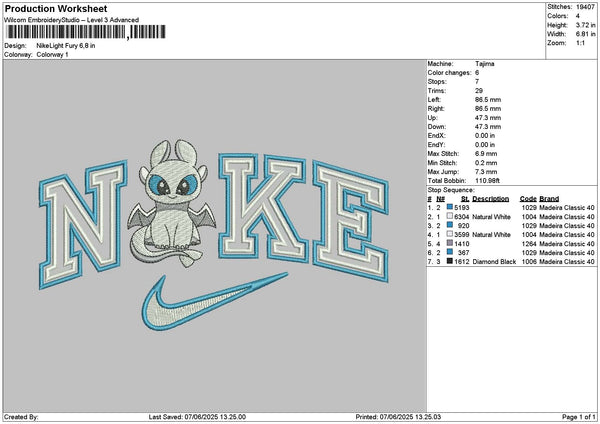The width and height of the screenshot is (600, 424).
Task: Select the Width value '6.81 in'
Action: point(585,34)
